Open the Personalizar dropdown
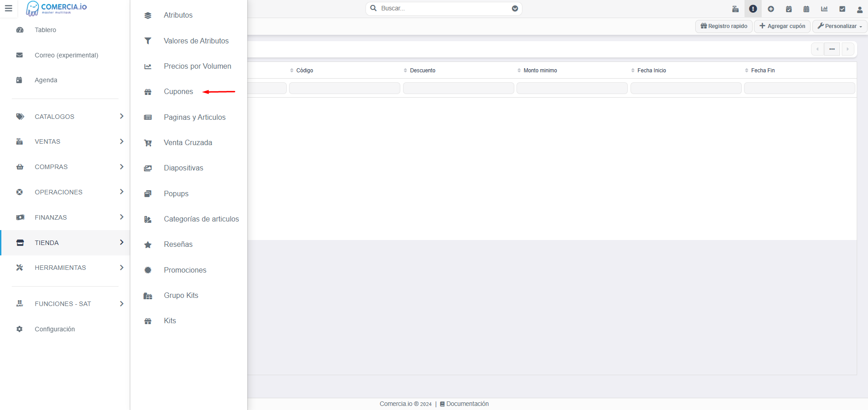This screenshot has width=868, height=410. 840,26
